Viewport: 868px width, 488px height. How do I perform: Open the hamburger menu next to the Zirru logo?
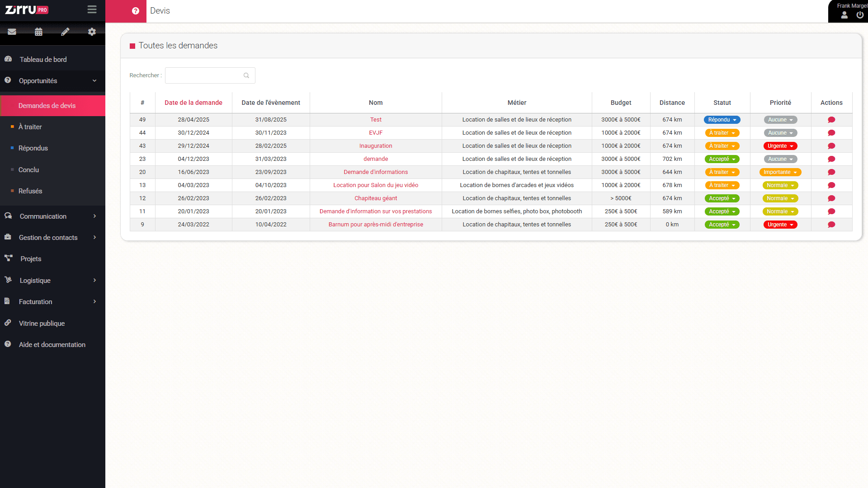tap(92, 9)
